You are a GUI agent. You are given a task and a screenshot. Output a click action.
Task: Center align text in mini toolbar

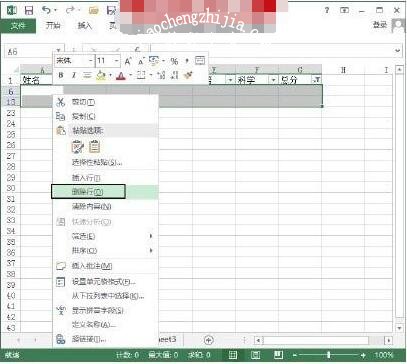pyautogui.click(x=87, y=76)
